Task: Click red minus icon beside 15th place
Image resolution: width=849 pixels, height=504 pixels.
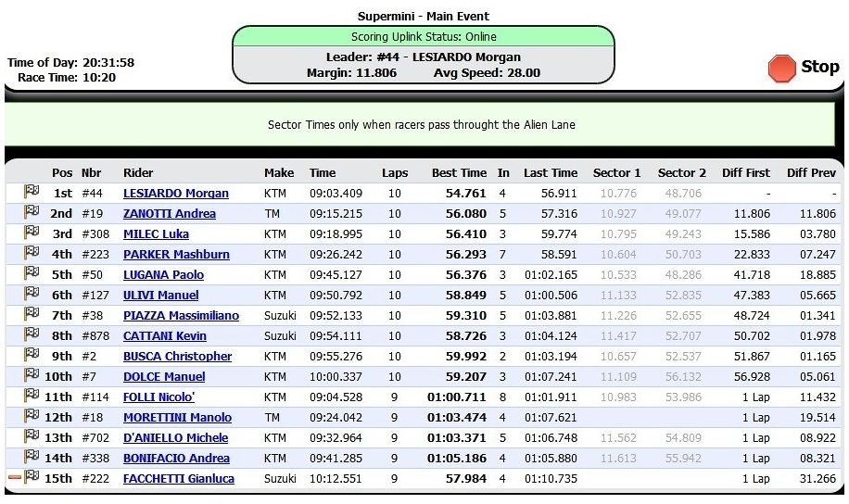Action: (14, 478)
